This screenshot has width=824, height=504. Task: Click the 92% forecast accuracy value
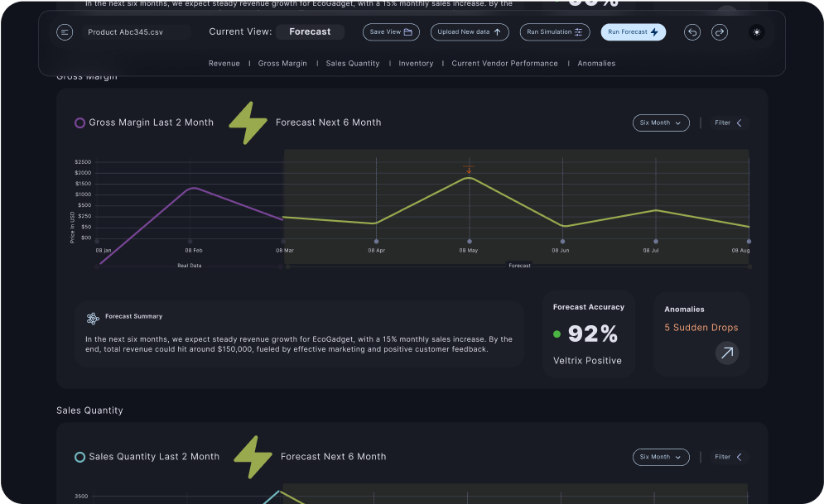pos(593,334)
